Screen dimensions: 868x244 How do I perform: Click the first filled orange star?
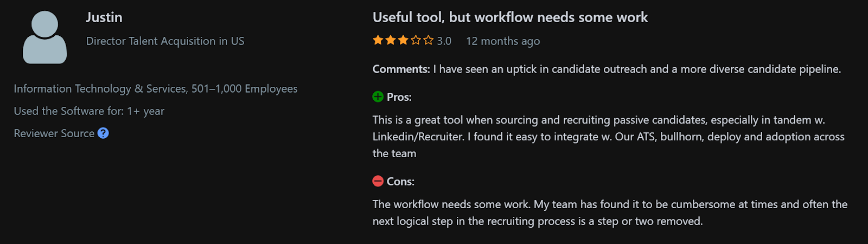(x=378, y=40)
